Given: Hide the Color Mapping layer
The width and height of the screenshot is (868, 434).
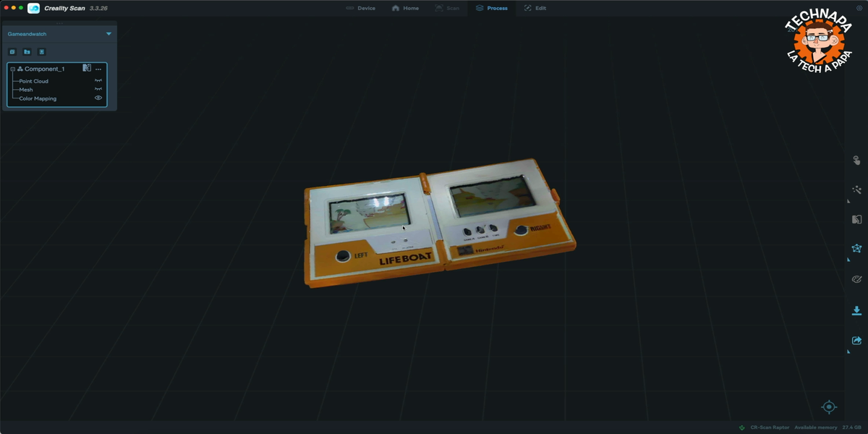Looking at the screenshot, I should coord(98,98).
